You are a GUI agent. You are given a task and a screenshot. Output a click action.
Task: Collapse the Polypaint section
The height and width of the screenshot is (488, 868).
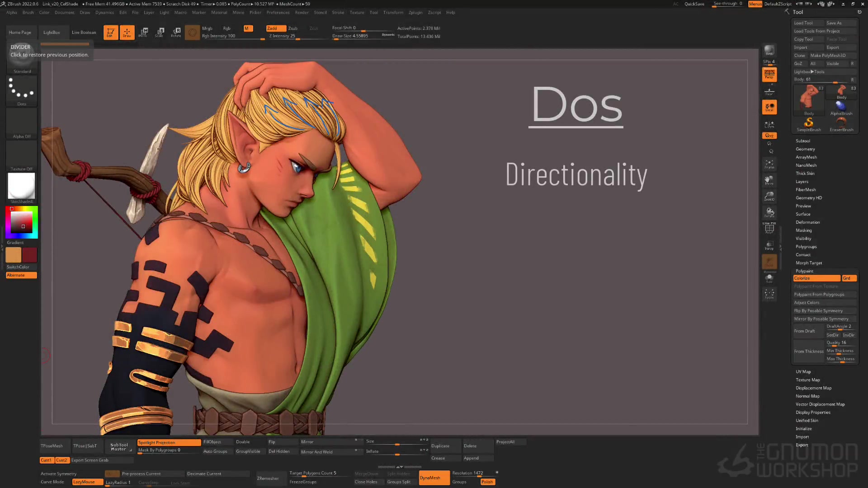tap(804, 271)
